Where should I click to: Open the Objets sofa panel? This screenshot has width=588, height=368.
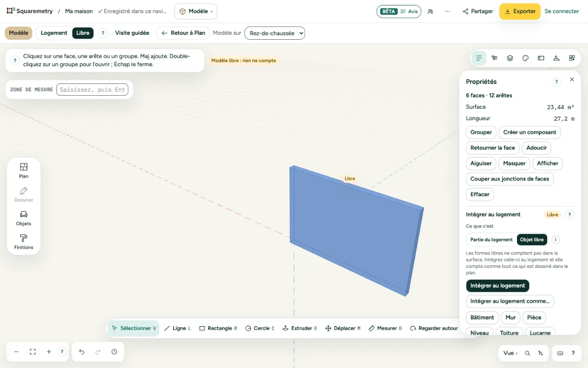tap(24, 218)
